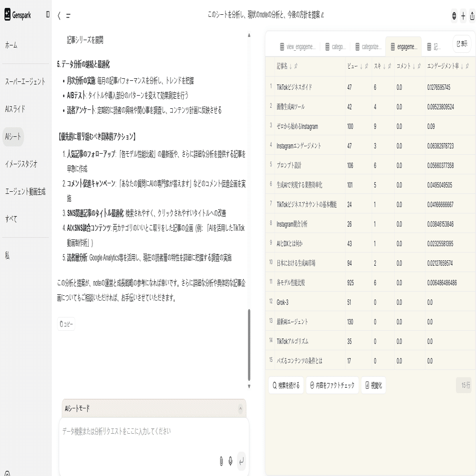Click the chat scrollbar thumb
This screenshot has height=476, width=476.
point(249,344)
